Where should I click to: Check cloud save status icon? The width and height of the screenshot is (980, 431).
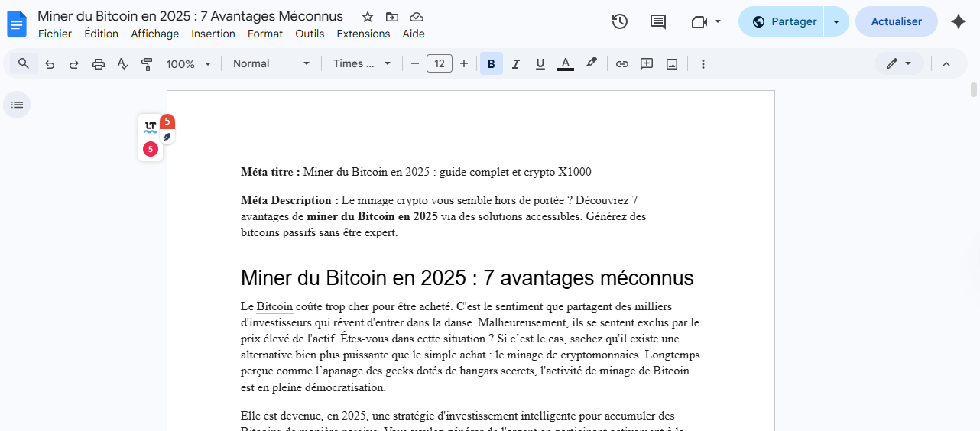click(417, 17)
